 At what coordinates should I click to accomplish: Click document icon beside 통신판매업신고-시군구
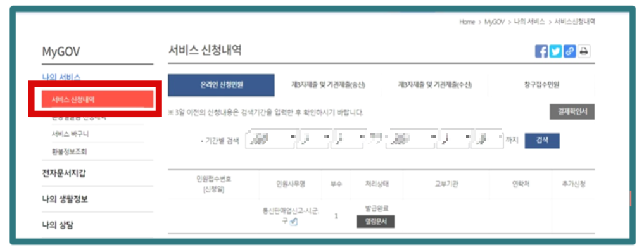pos(293,222)
